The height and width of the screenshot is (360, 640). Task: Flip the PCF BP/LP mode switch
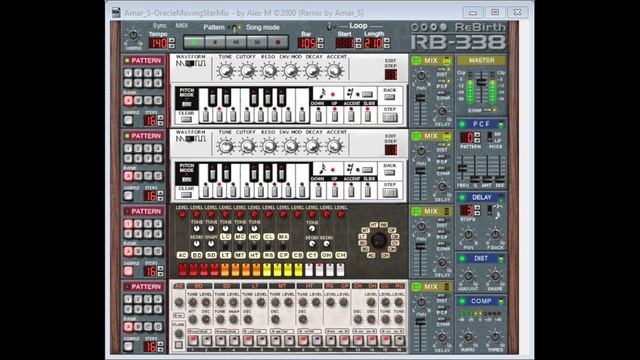(489, 138)
